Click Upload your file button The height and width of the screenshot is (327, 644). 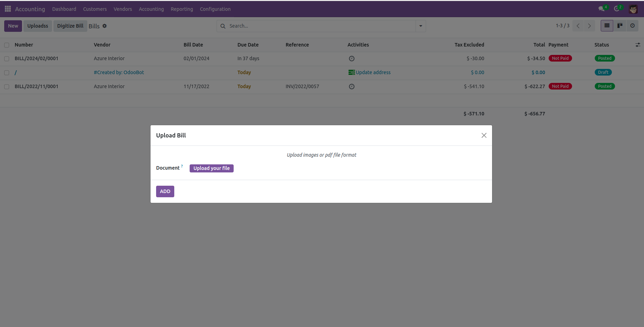212,168
